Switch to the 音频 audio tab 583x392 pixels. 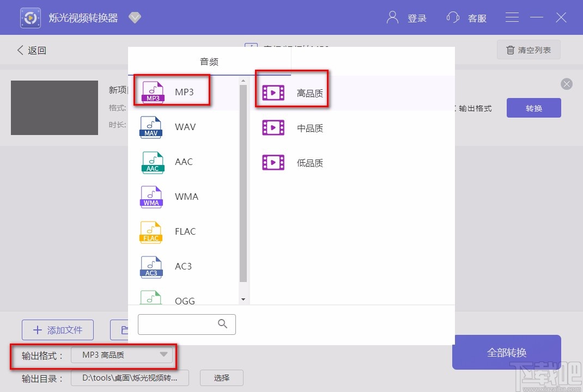(209, 62)
